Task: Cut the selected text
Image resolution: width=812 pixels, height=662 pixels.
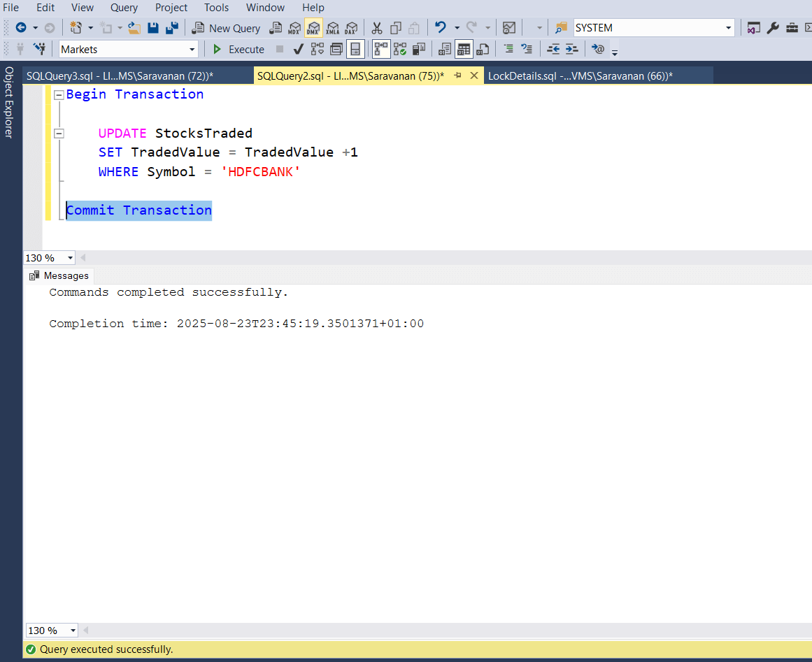Action: pos(377,28)
